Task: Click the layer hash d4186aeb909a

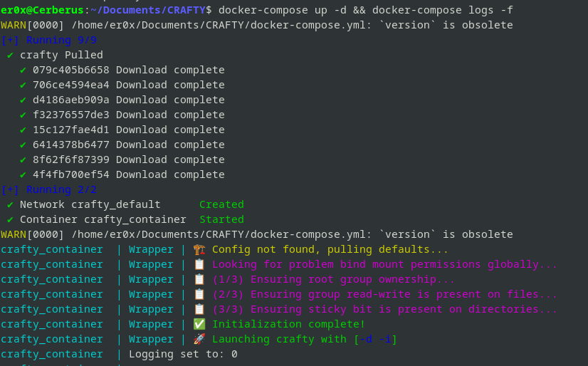Action: 71,100
